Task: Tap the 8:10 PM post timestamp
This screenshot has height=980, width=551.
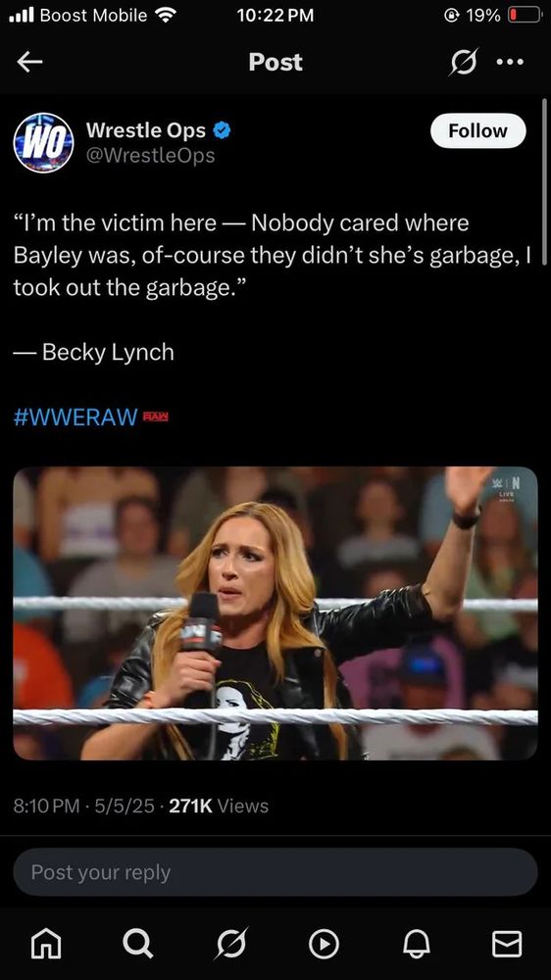Action: click(46, 807)
